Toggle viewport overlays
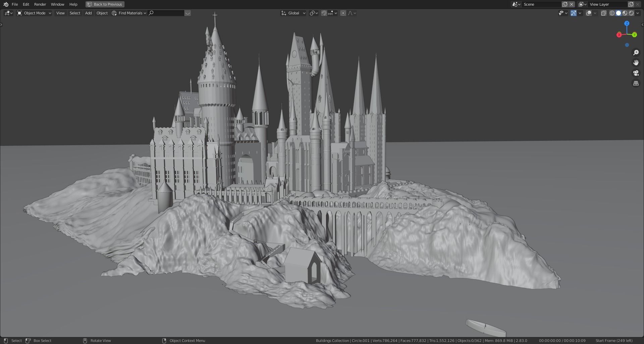This screenshot has height=344, width=644. [x=589, y=13]
